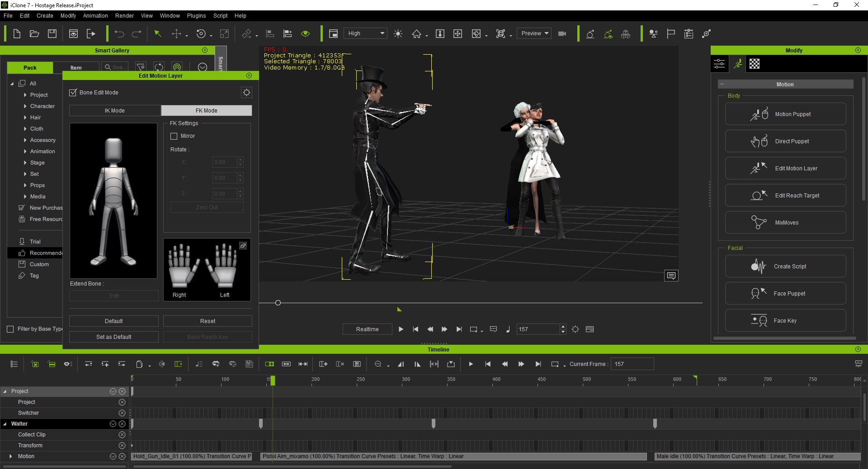
Task: Click the Save Project disk icon
Action: [52, 34]
